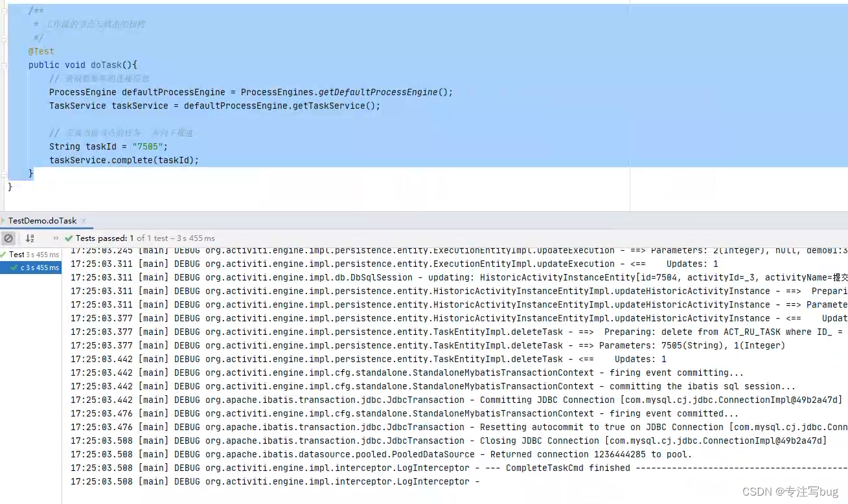Click 'Tests passed: 1' status text
This screenshot has height=504, width=848.
(x=105, y=238)
